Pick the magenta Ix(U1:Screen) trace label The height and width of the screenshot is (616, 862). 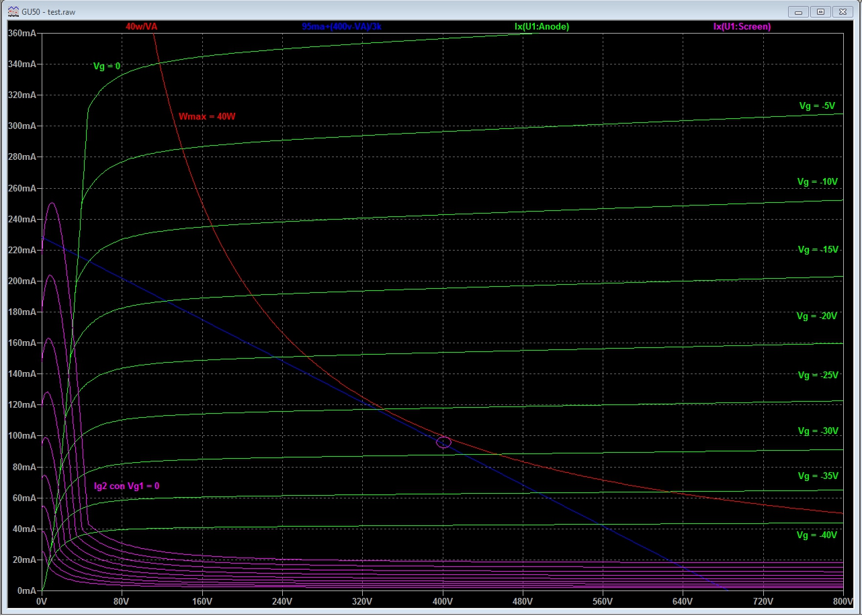tap(742, 27)
